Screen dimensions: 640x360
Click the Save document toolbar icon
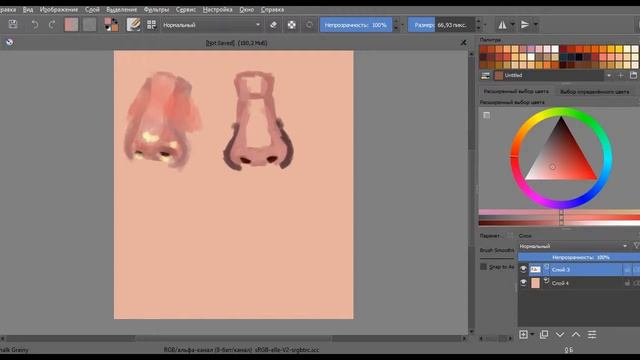[13, 24]
